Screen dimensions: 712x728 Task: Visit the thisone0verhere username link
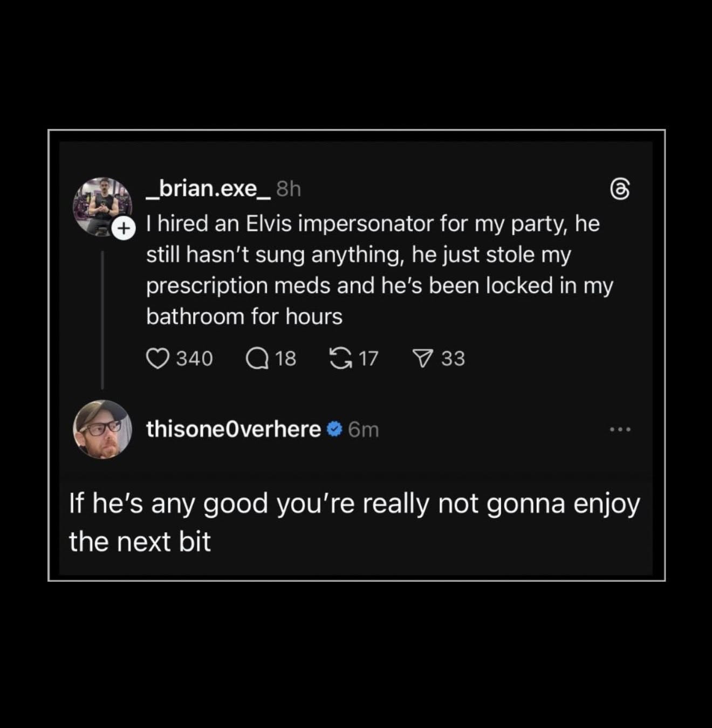234,429
